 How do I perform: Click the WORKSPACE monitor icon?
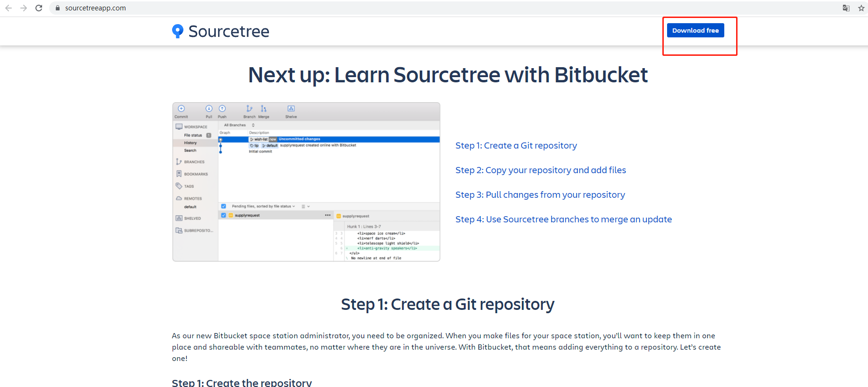tap(179, 127)
